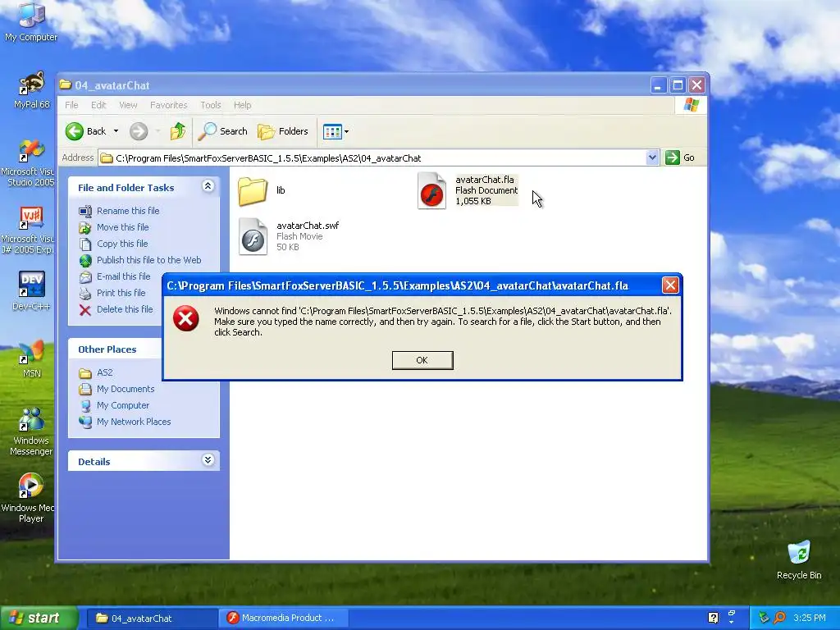Maximize the 04_avatarChat window

pyautogui.click(x=678, y=84)
